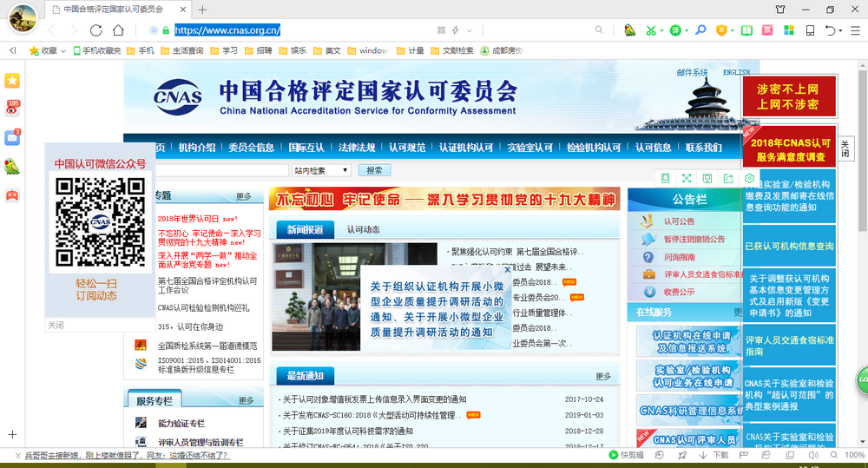Switch to the 新闻报道 tab

[305, 229]
